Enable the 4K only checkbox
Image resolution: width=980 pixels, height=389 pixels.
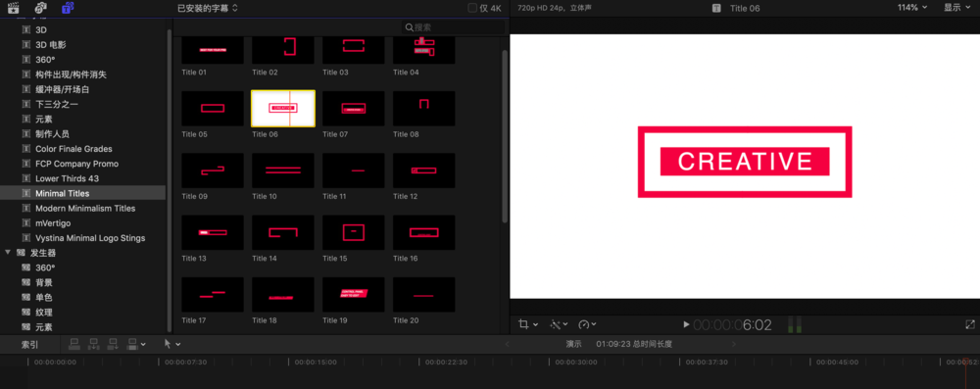coord(472,8)
